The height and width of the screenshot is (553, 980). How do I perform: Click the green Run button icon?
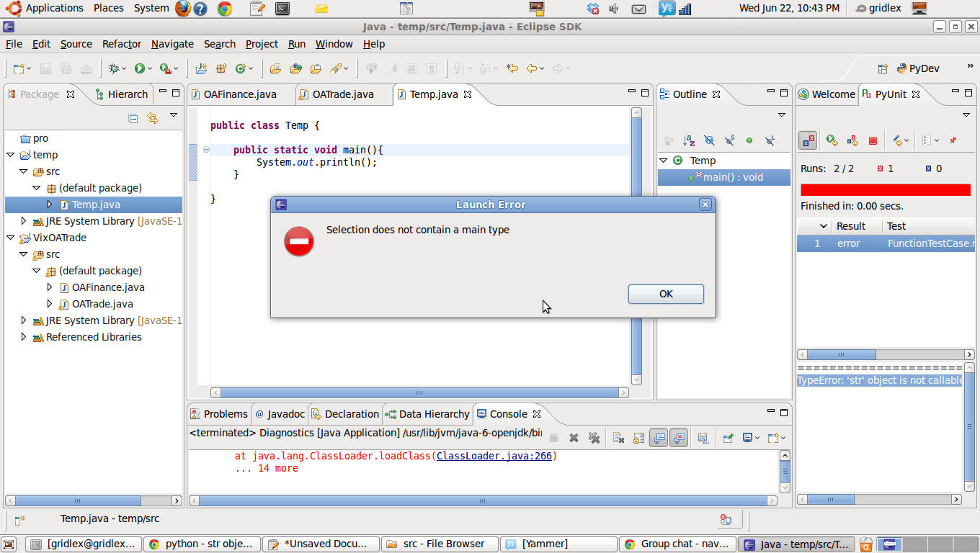139,68
